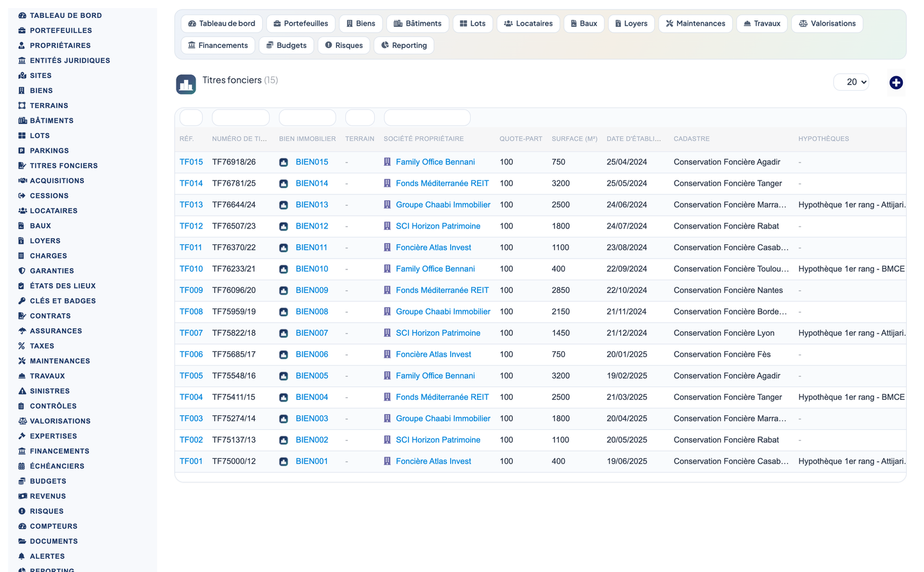Click title number TF76918/26
Image resolution: width=924 pixels, height=572 pixels.
(x=234, y=163)
